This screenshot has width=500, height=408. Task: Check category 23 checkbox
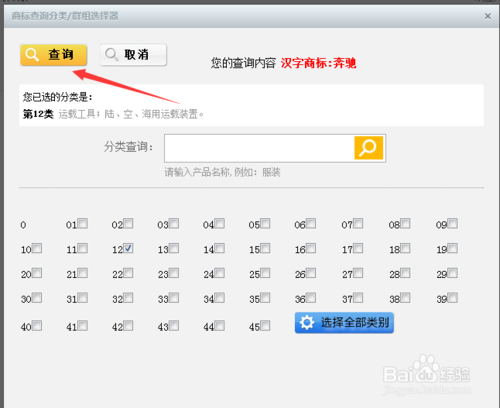tap(174, 273)
